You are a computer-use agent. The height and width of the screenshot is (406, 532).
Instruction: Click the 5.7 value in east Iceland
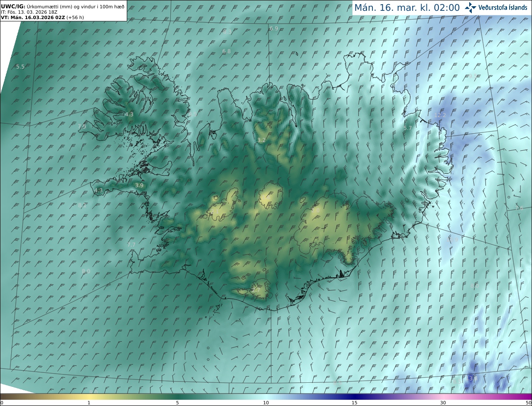tap(408, 128)
